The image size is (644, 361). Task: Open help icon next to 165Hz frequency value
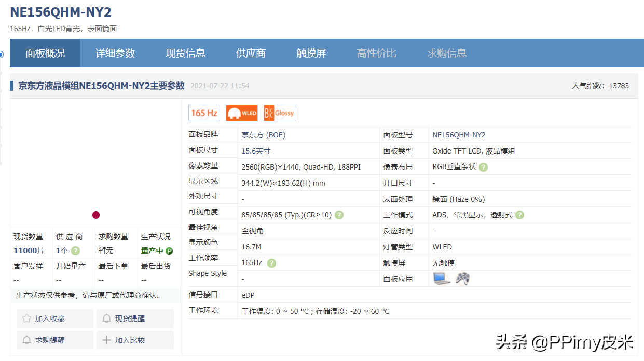pyautogui.click(x=271, y=263)
